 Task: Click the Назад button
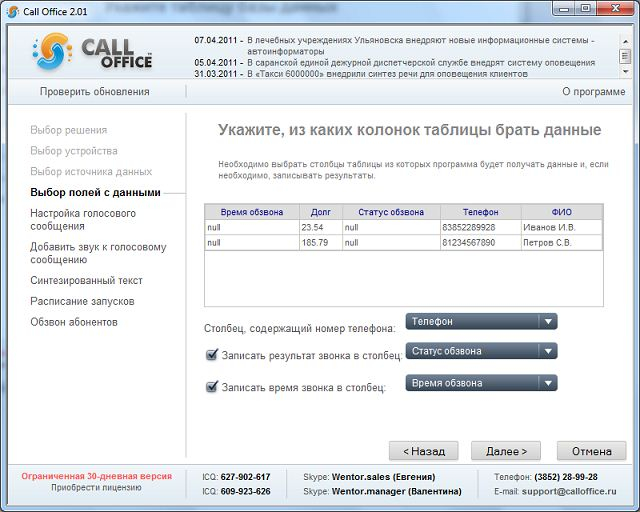(424, 451)
